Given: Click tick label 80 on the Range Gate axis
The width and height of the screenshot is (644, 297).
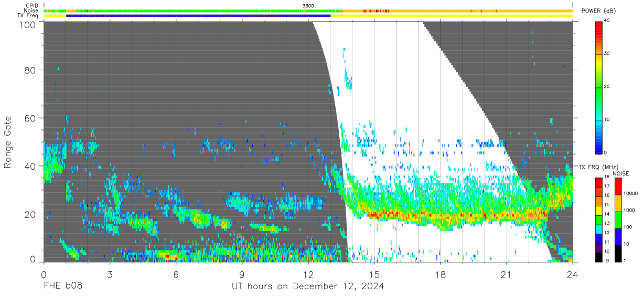Looking at the screenshot, I should [x=30, y=70].
